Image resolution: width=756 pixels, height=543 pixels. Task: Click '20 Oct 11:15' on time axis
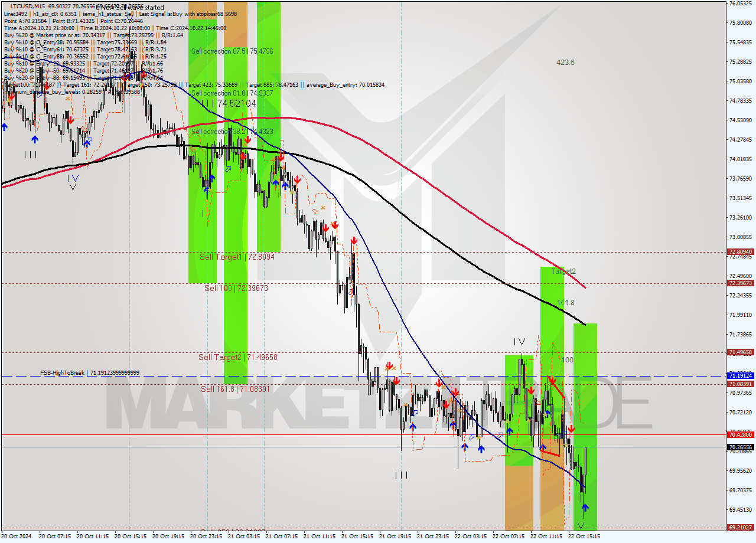click(x=93, y=537)
